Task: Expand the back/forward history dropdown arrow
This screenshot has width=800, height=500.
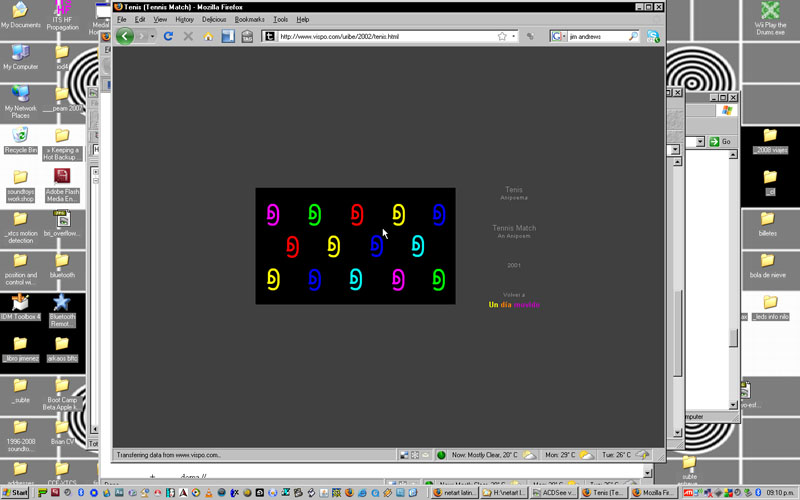Action: click(x=151, y=36)
